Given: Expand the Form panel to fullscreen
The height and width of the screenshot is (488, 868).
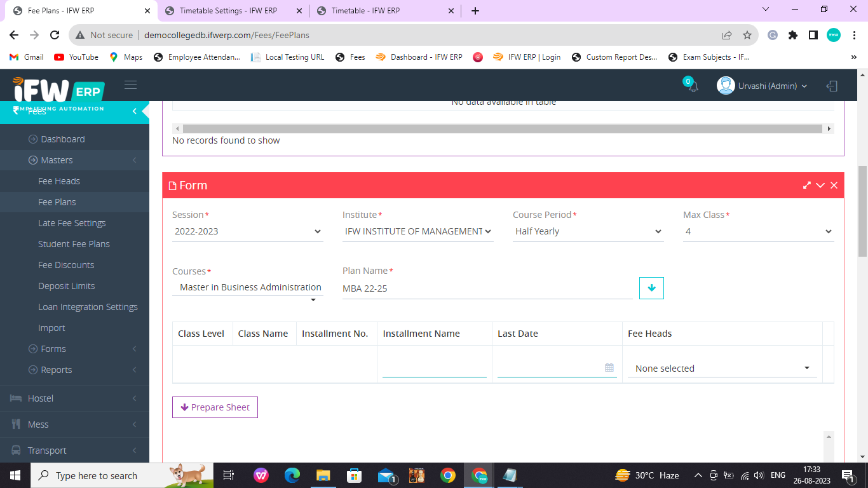Looking at the screenshot, I should click(806, 186).
